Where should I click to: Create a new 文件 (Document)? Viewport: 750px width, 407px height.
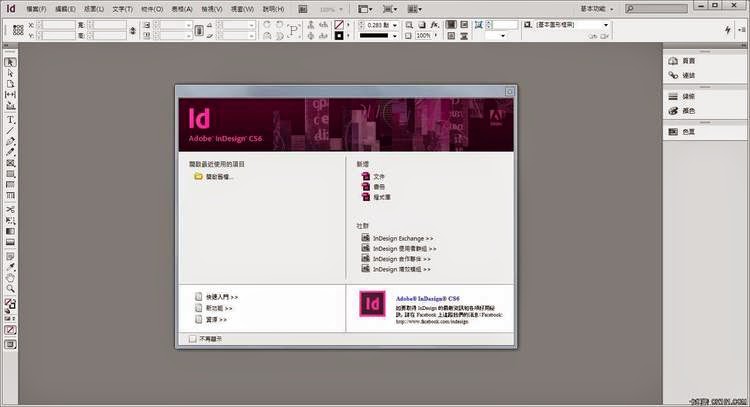(x=373, y=176)
